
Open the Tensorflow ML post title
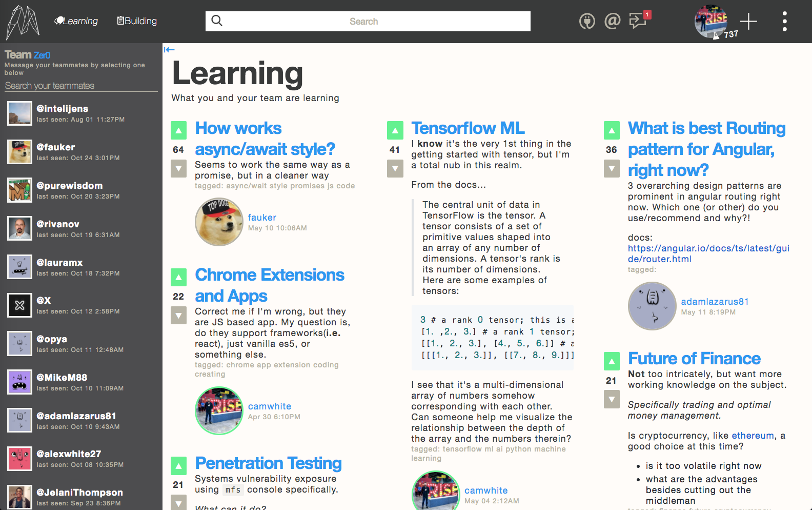click(468, 128)
